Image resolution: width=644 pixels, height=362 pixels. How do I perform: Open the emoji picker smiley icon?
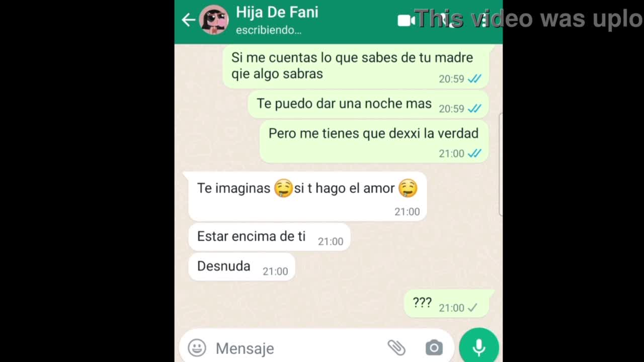[x=197, y=347]
